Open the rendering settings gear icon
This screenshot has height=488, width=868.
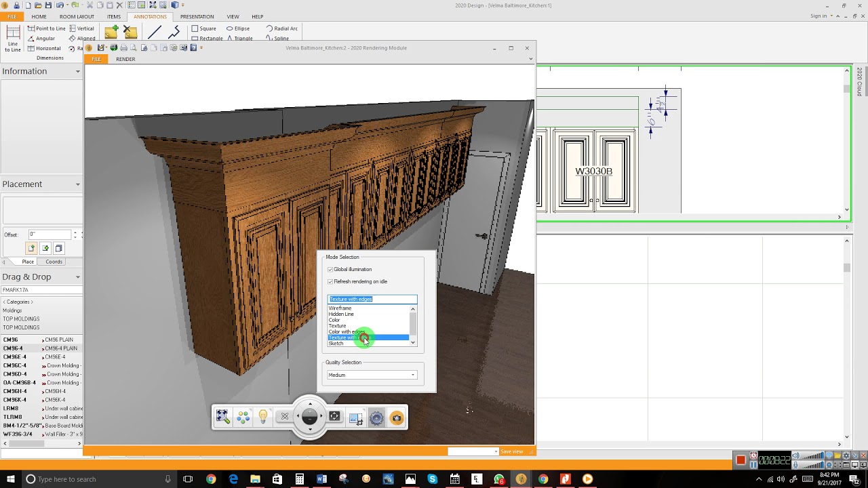[377, 418]
